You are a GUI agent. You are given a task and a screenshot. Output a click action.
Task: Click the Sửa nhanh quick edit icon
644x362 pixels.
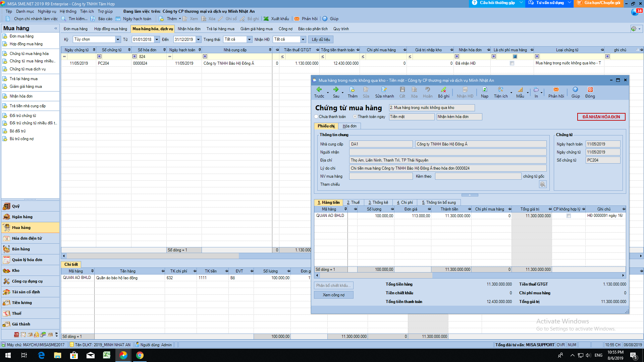coord(384,90)
